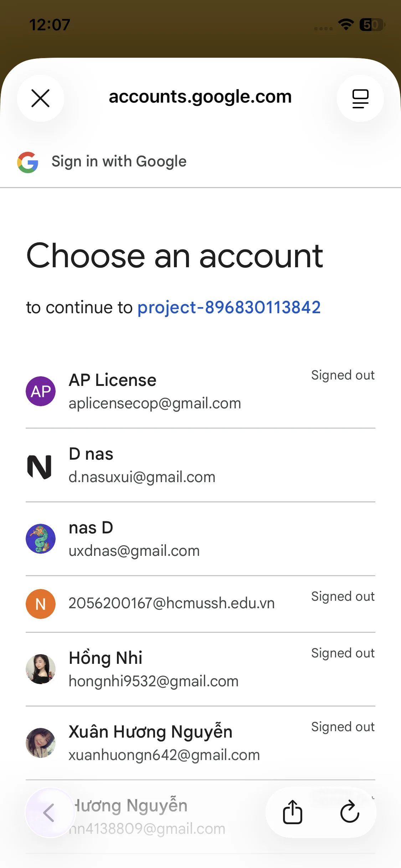Viewport: 401px width, 868px height.
Task: Tap Xuân Hương Nguyễn profile photo
Action: (x=41, y=743)
